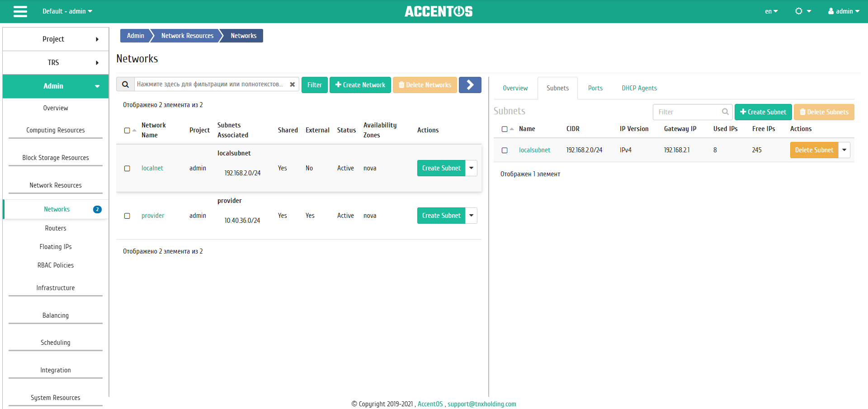
Task: Tick the provider row checkbox
Action: point(127,216)
